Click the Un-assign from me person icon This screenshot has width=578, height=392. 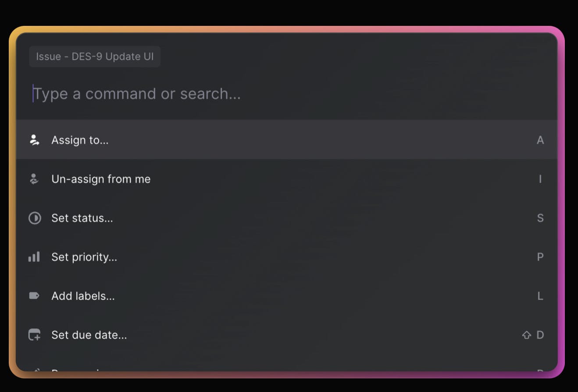tap(34, 179)
